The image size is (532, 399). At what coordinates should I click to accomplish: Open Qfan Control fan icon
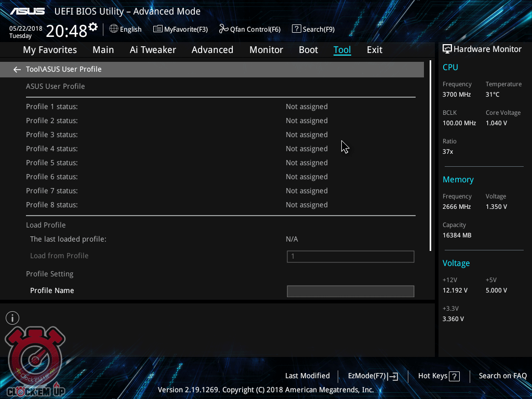[x=224, y=29]
